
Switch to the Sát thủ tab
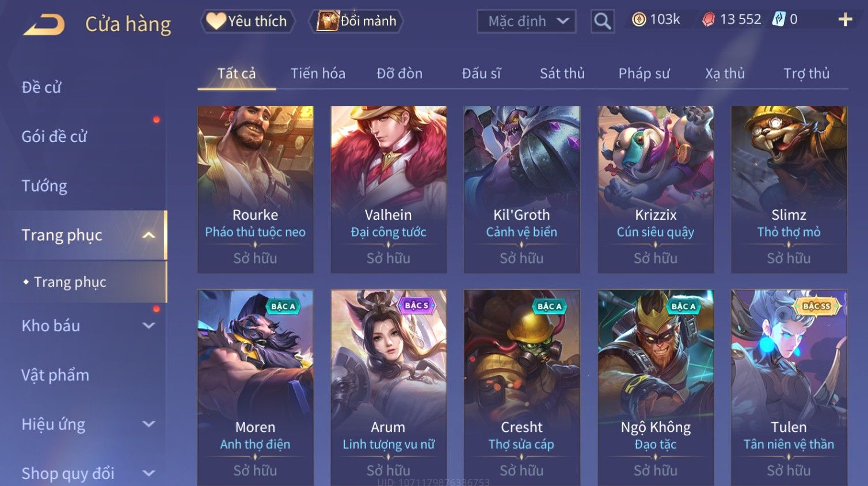pos(562,74)
